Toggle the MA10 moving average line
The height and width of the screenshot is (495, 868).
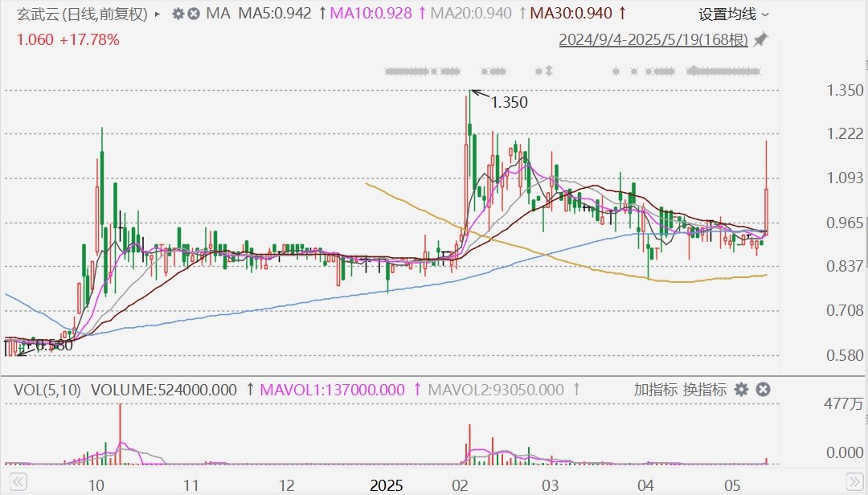pyautogui.click(x=372, y=14)
